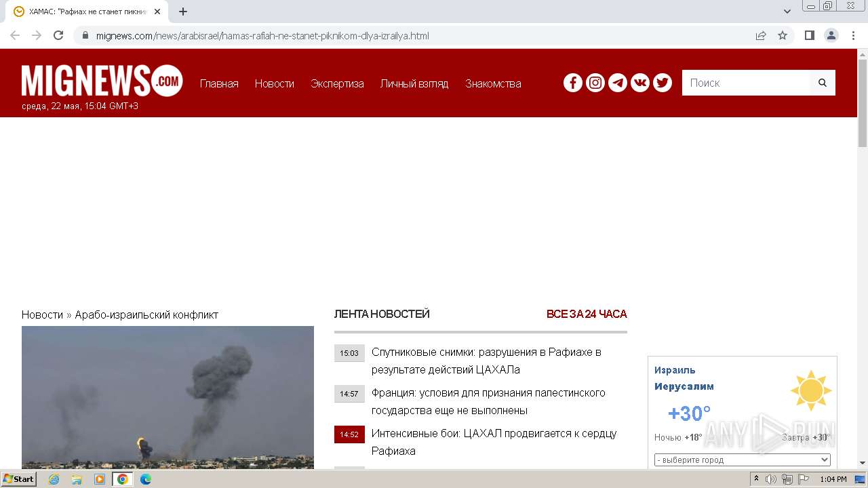
Task: Bookmark this page with the star icon
Action: (783, 35)
